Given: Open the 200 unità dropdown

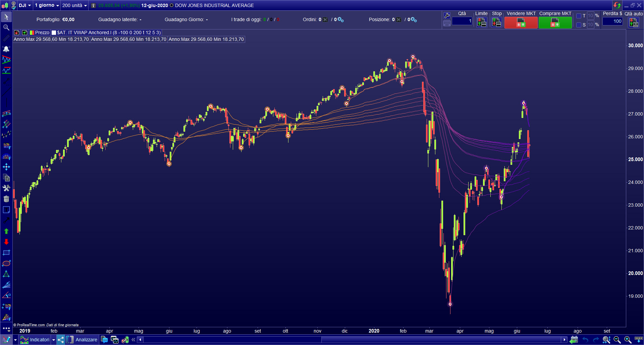Looking at the screenshot, I should pos(74,5).
